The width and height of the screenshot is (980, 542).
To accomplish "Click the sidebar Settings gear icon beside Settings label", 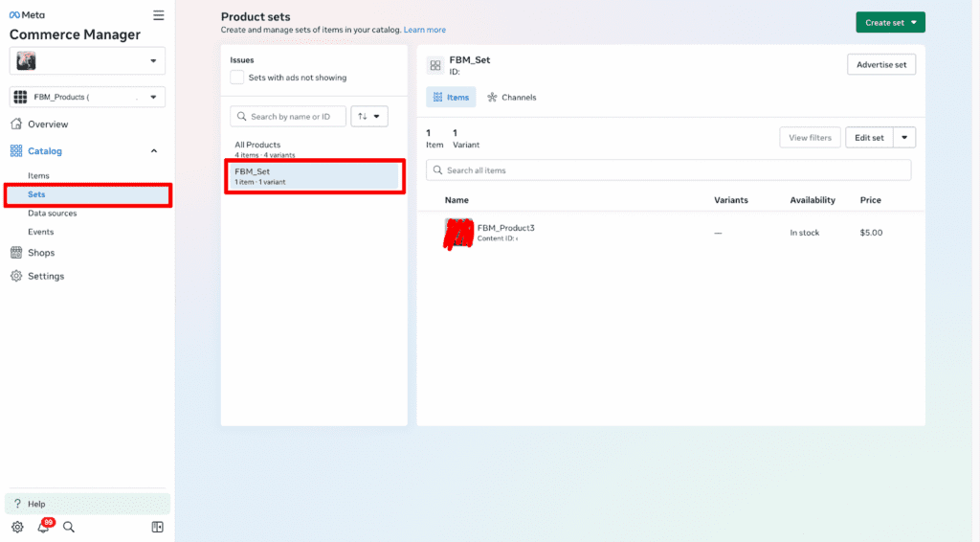I will click(16, 276).
